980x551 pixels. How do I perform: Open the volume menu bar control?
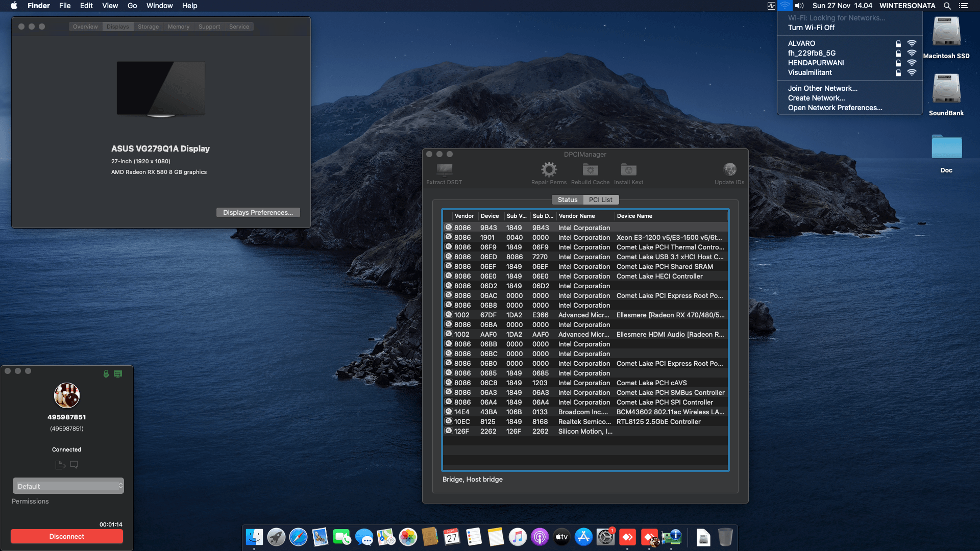pyautogui.click(x=799, y=6)
